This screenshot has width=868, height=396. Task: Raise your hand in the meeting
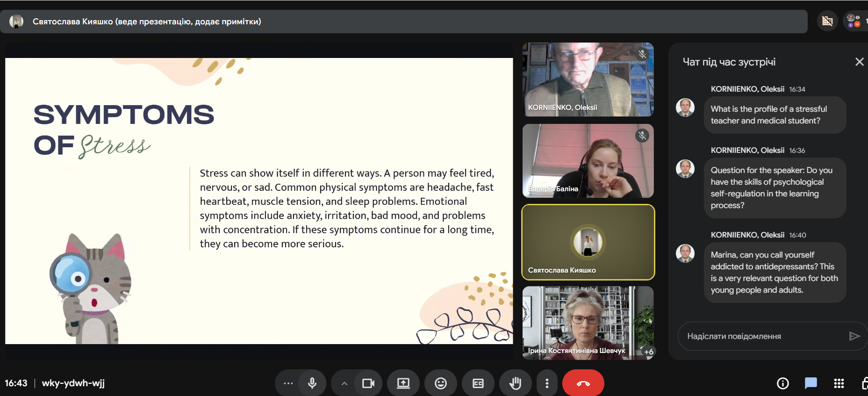pos(515,383)
